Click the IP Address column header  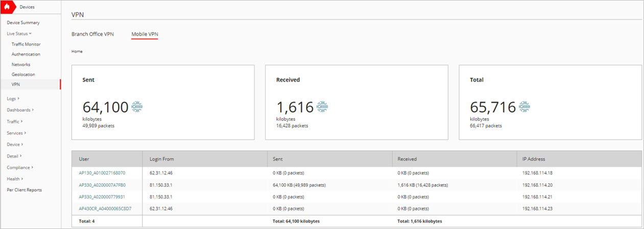(579, 159)
